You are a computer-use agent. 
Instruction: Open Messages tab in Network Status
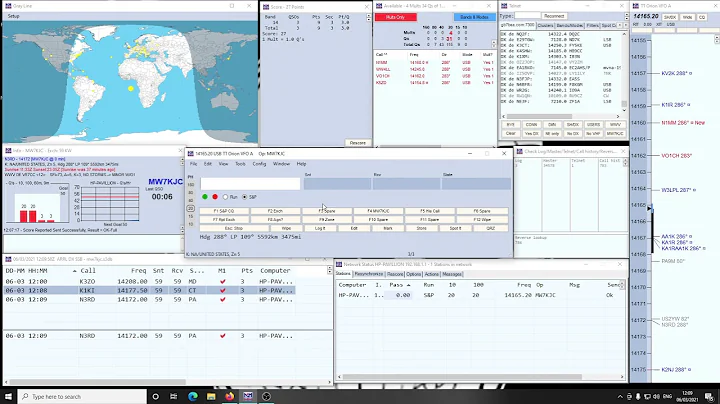pos(452,274)
